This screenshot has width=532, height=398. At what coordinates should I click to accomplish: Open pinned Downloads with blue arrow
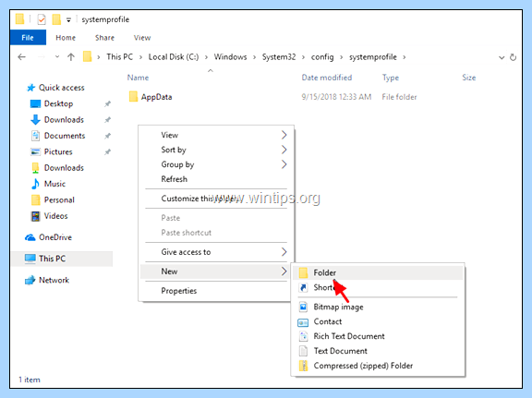[64, 119]
